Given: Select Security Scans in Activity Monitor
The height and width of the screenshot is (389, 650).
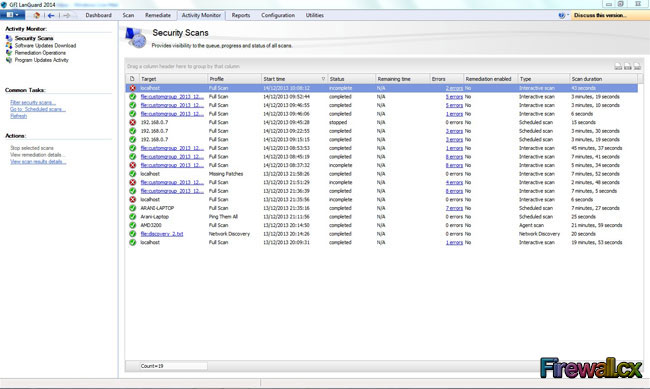Looking at the screenshot, I should [34, 38].
